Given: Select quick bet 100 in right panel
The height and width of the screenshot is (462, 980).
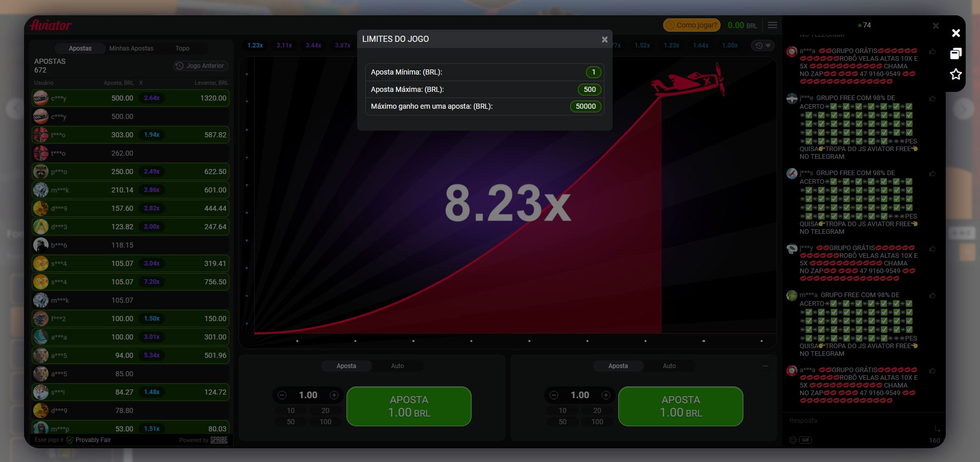Looking at the screenshot, I should (x=597, y=422).
